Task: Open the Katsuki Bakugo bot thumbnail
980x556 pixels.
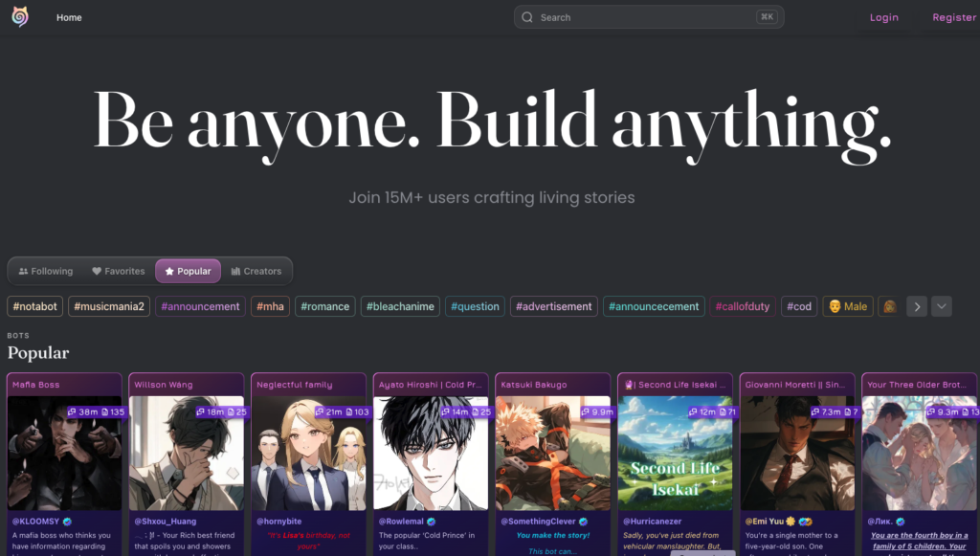Action: (553, 453)
